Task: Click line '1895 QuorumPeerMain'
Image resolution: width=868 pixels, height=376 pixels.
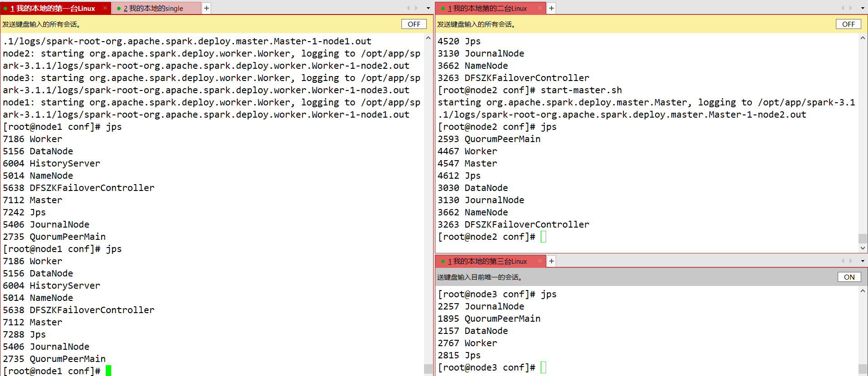Action: (489, 319)
